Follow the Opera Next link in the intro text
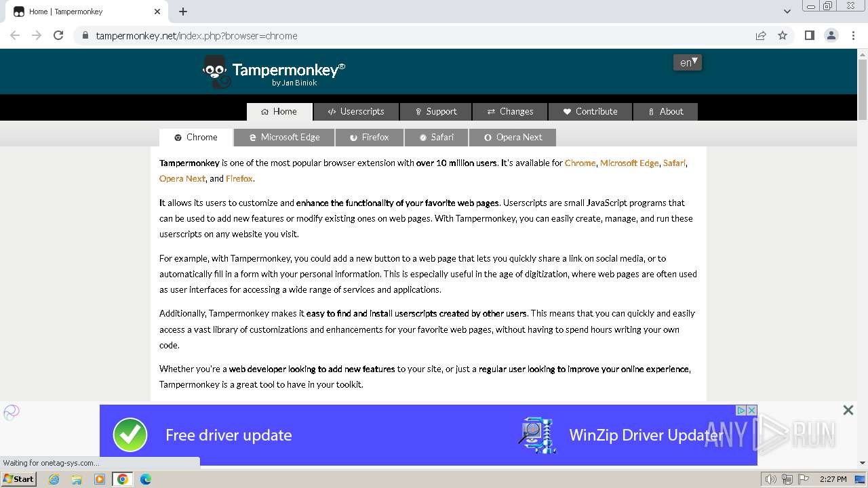Image resolution: width=868 pixels, height=488 pixels. [182, 178]
